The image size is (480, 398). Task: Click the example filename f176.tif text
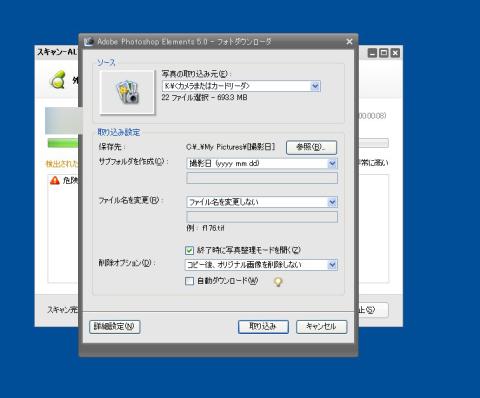205,228
